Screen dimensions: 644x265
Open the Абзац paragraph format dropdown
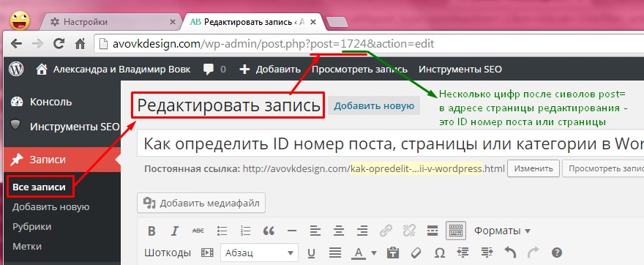tap(259, 253)
